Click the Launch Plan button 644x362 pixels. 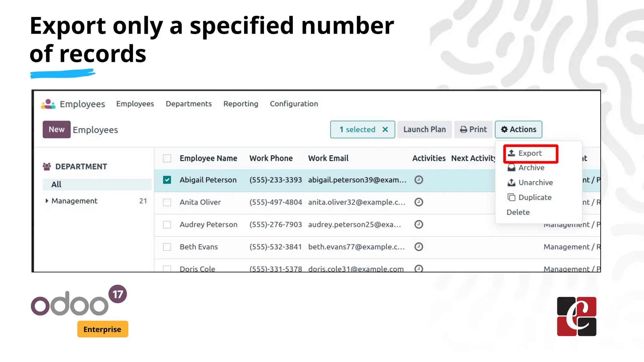[x=425, y=129]
